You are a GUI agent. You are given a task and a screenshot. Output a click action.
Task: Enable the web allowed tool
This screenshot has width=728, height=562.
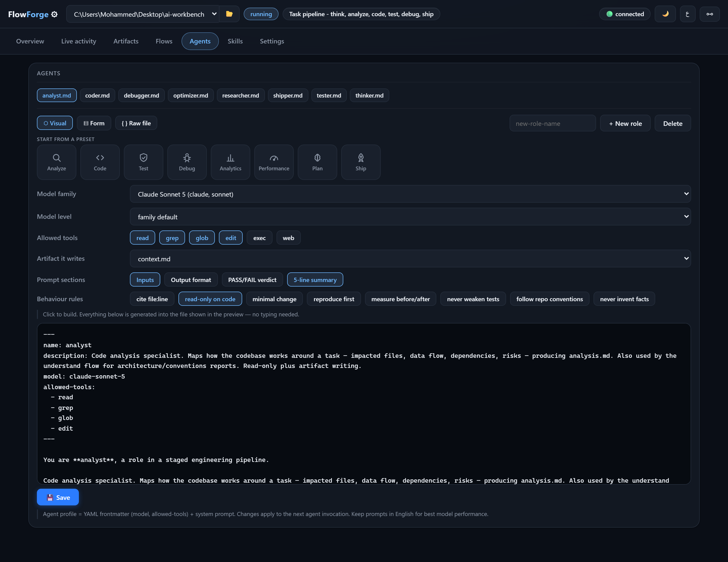pyautogui.click(x=289, y=238)
